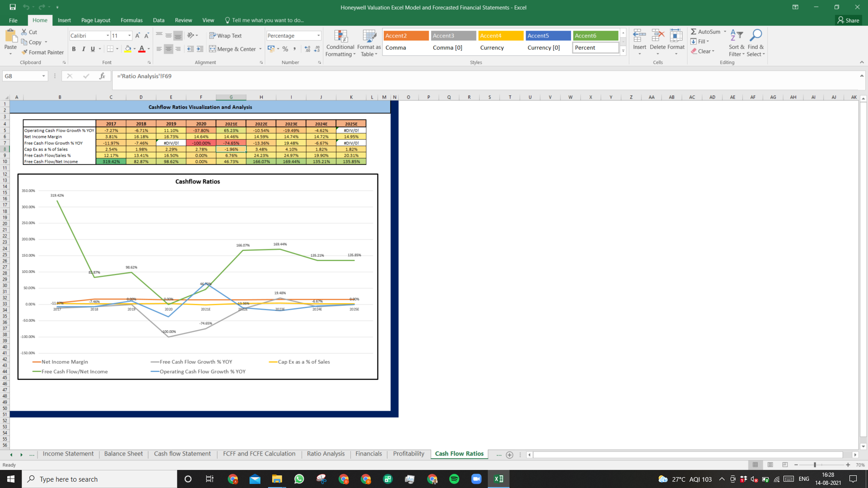
Task: Apply percent style number format
Action: (x=285, y=49)
